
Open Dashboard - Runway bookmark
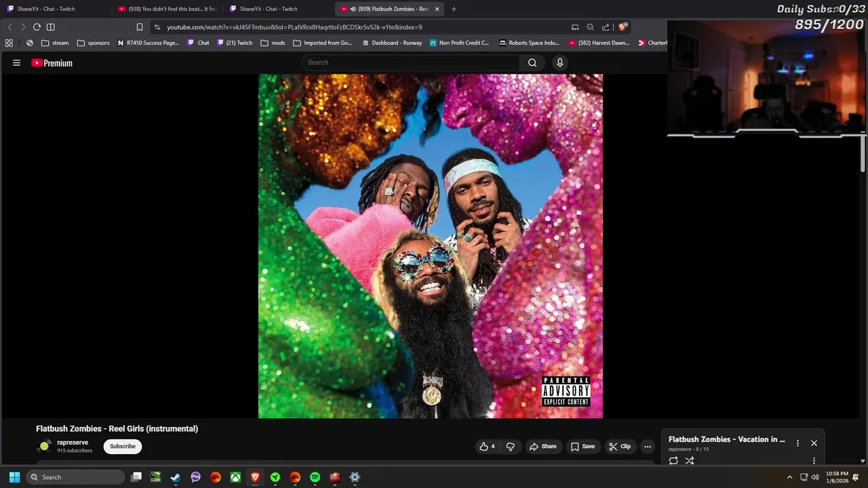coord(392,43)
